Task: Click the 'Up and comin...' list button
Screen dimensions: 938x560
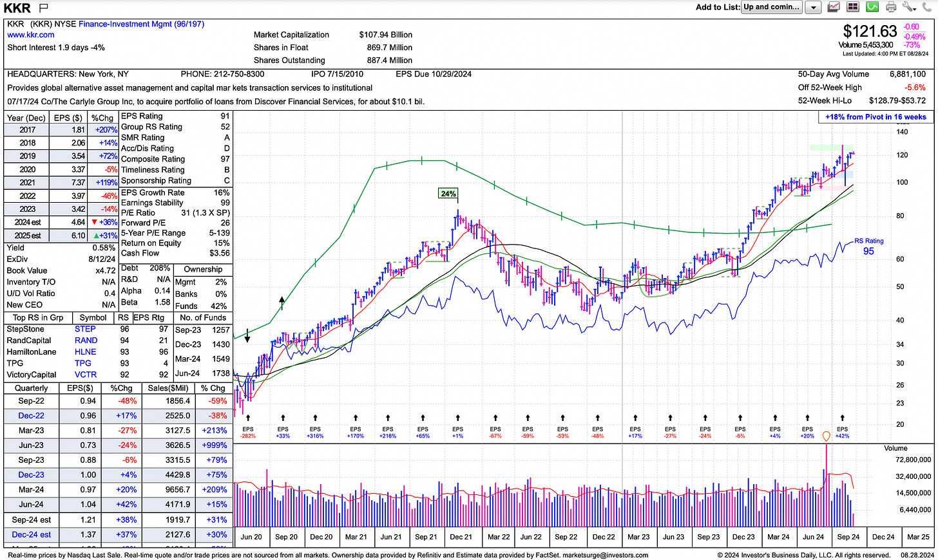Action: (x=772, y=7)
